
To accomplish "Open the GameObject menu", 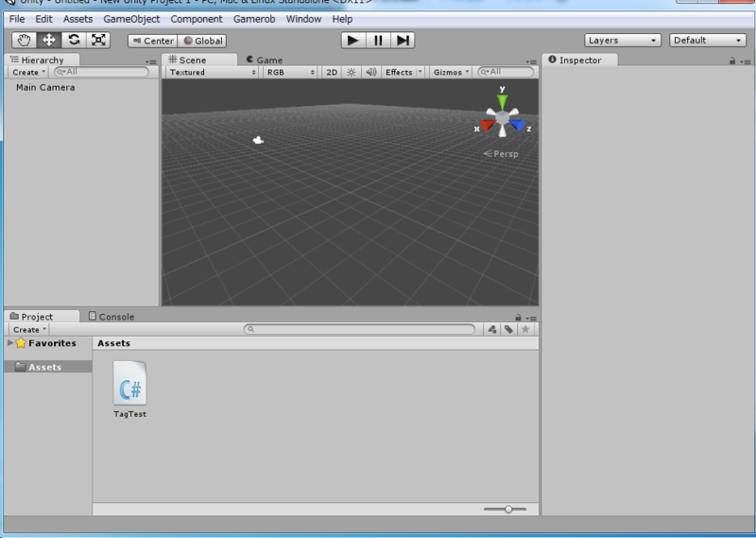I will [x=131, y=19].
